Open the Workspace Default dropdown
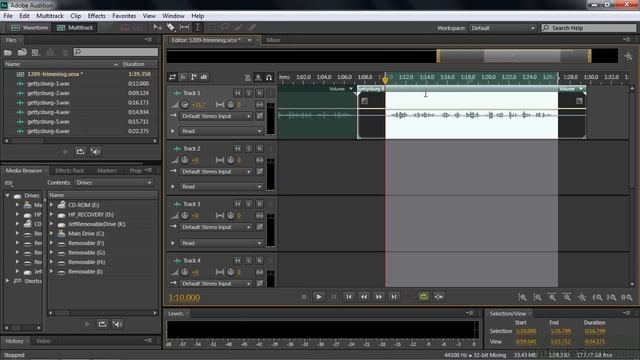 [502, 28]
